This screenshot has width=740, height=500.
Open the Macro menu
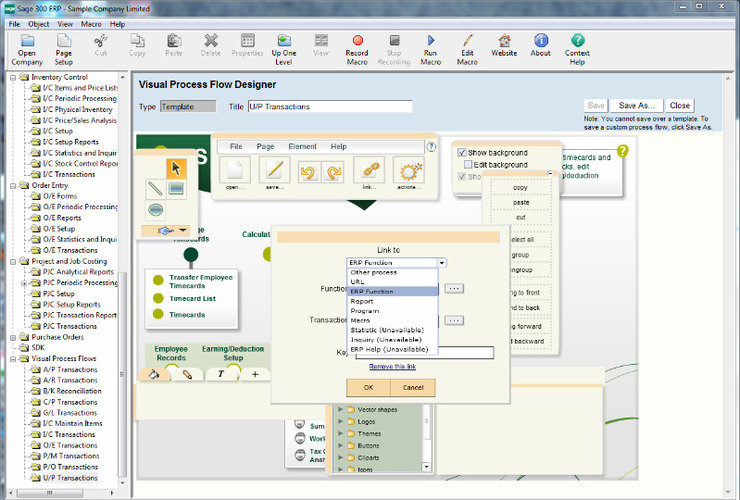click(x=91, y=24)
